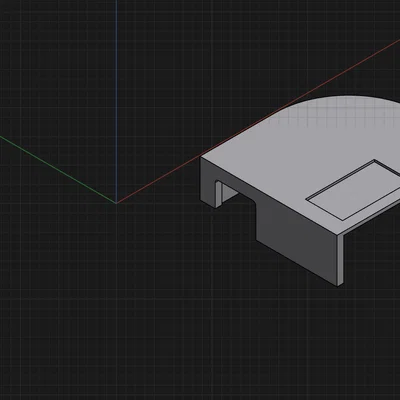Select the green Y axis line

tap(58, 169)
